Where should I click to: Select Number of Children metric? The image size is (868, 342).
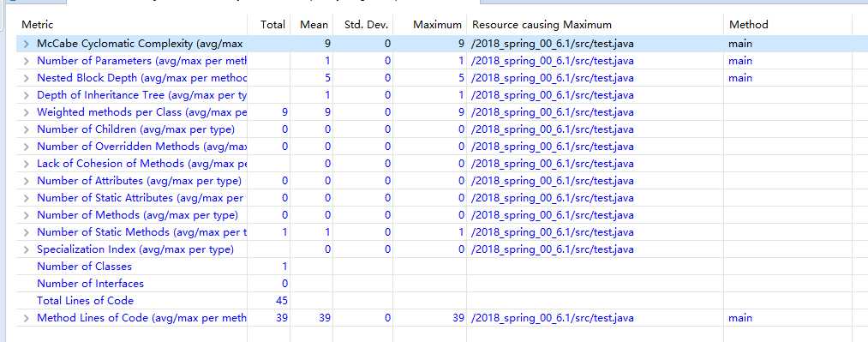coord(135,129)
